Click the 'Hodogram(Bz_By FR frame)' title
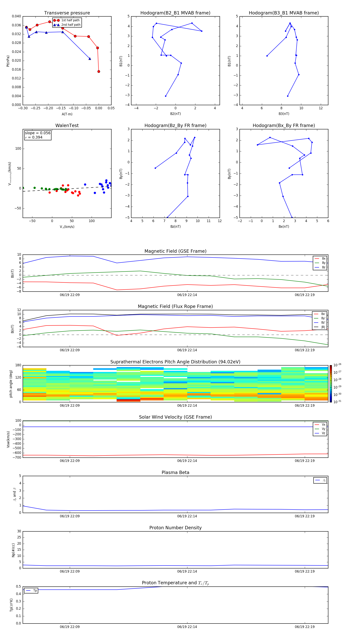This screenshot has height=644, width=351. coord(175,125)
